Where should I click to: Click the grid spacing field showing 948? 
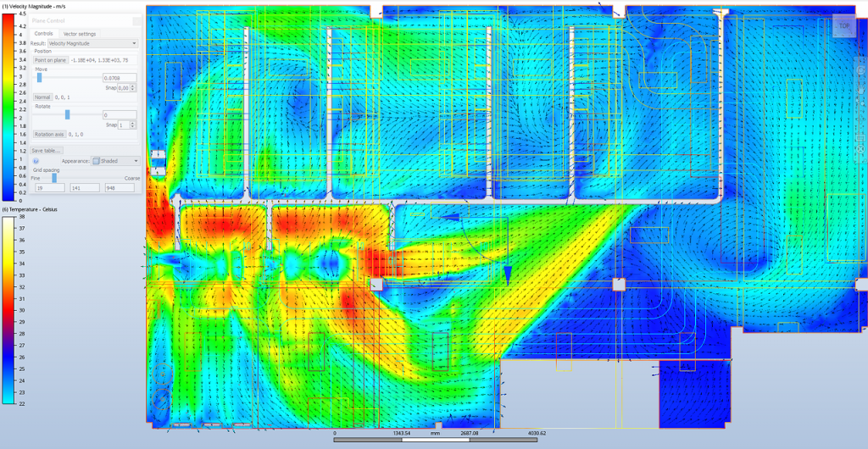120,188
